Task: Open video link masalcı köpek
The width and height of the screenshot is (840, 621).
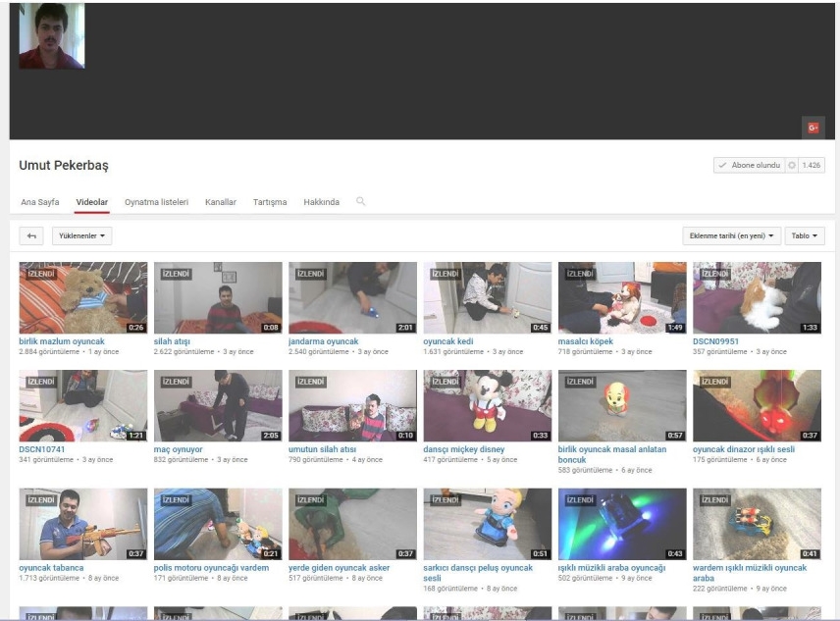Action: point(586,341)
